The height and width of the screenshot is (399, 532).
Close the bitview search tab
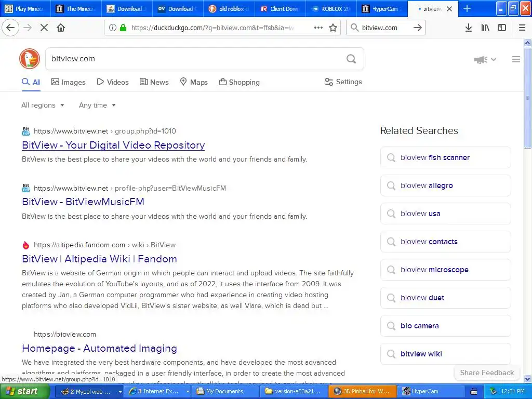pos(449,9)
